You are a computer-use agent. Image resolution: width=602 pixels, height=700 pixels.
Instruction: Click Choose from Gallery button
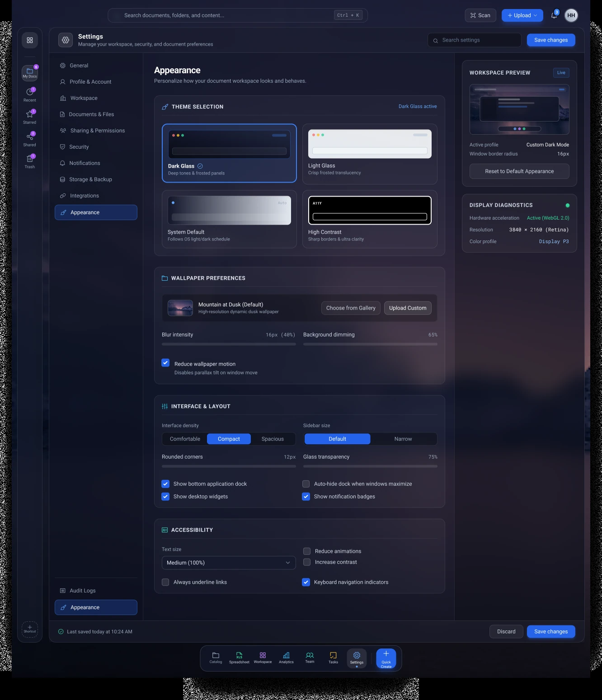[351, 308]
